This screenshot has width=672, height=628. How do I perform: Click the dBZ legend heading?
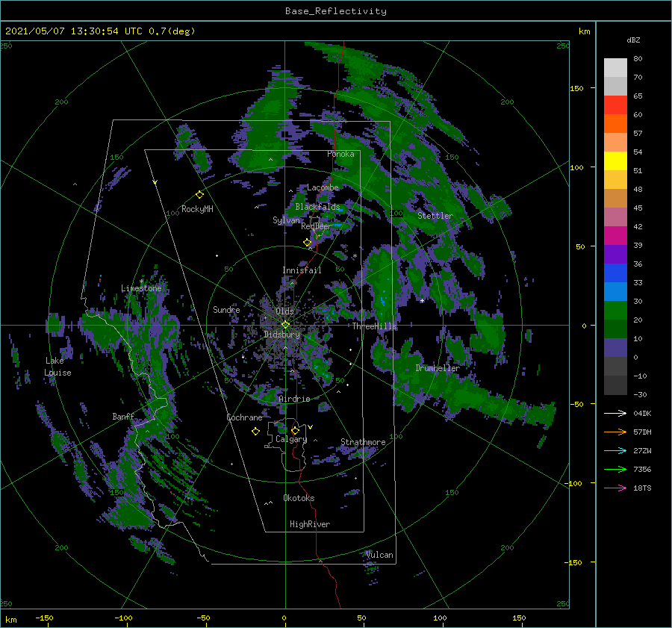[x=633, y=40]
